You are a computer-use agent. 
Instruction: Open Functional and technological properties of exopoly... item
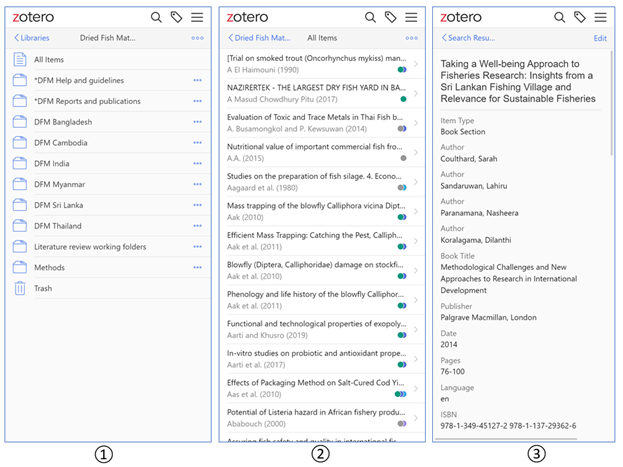(322, 329)
